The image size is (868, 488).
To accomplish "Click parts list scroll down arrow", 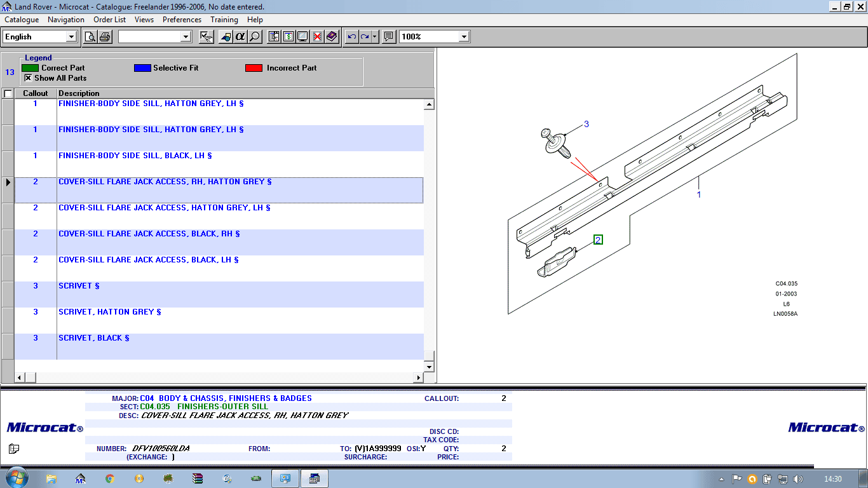I will click(x=429, y=367).
